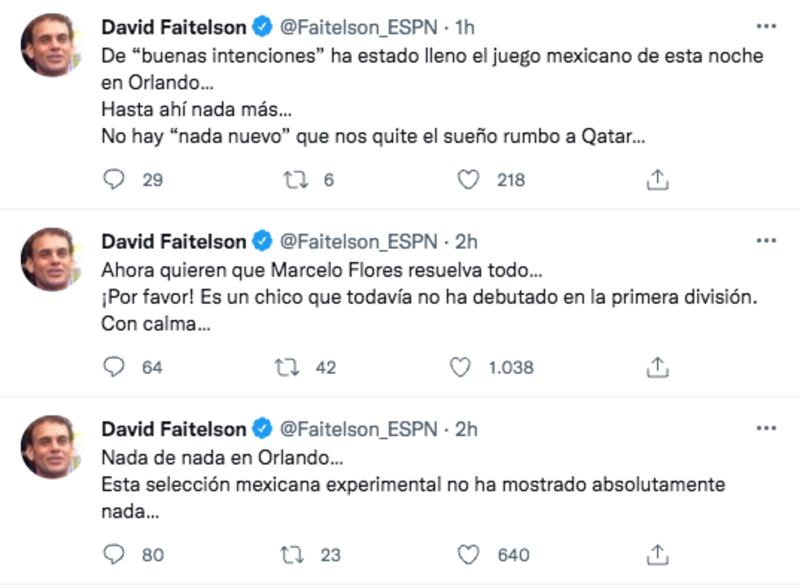Open the 1h timestamp of the top tweet

click(464, 27)
